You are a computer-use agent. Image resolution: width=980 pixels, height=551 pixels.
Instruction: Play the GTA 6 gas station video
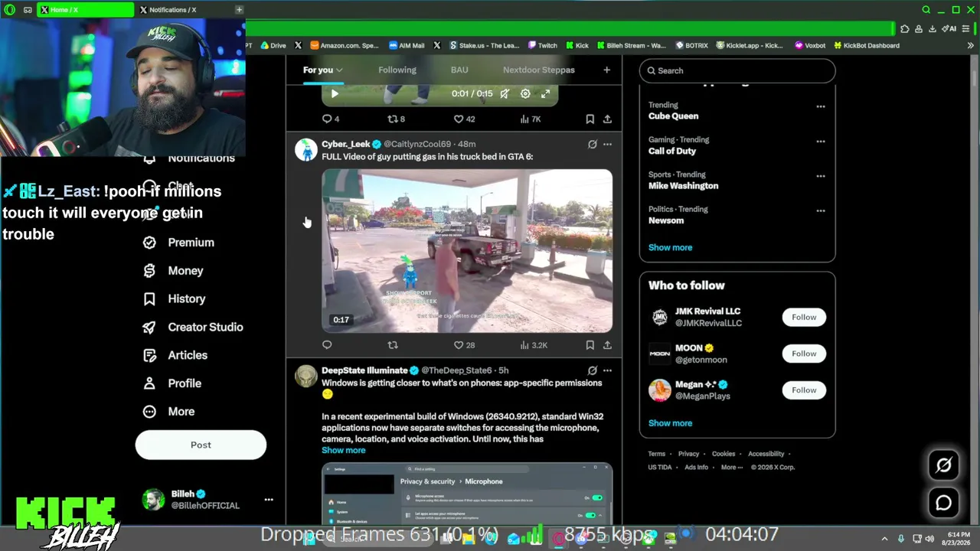click(x=467, y=251)
